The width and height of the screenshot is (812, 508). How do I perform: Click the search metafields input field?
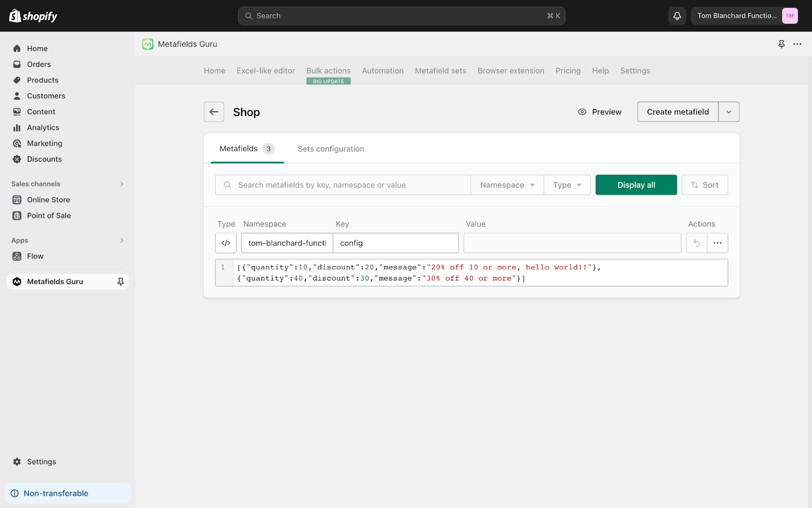[x=343, y=185]
